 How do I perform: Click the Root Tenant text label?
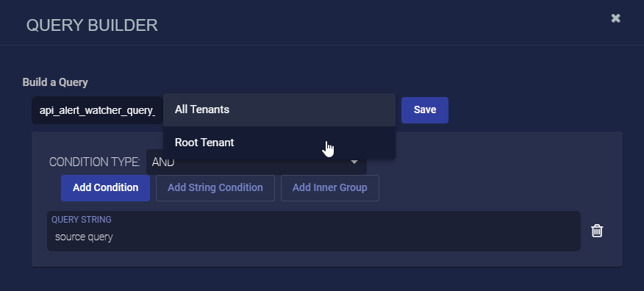point(204,143)
